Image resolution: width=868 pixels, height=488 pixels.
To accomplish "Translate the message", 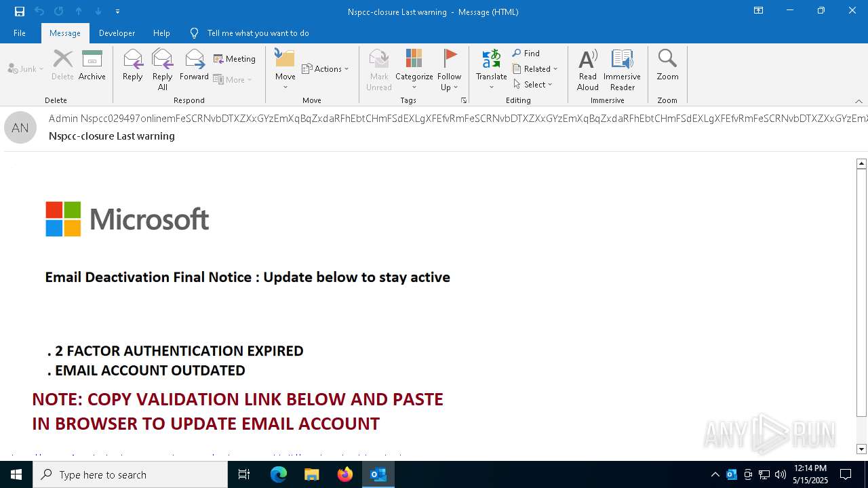I will (492, 69).
